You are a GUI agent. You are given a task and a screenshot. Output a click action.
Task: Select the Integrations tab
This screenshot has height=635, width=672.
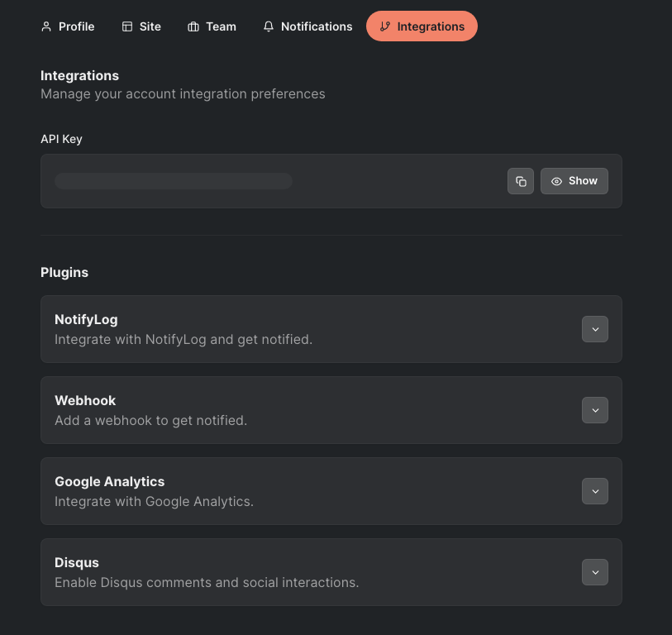click(x=422, y=26)
